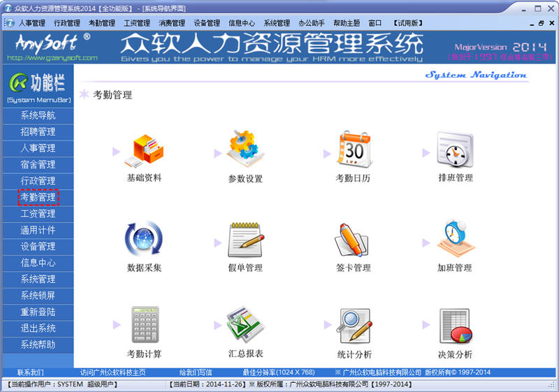Select 招聘管理 in the sidebar

[38, 132]
